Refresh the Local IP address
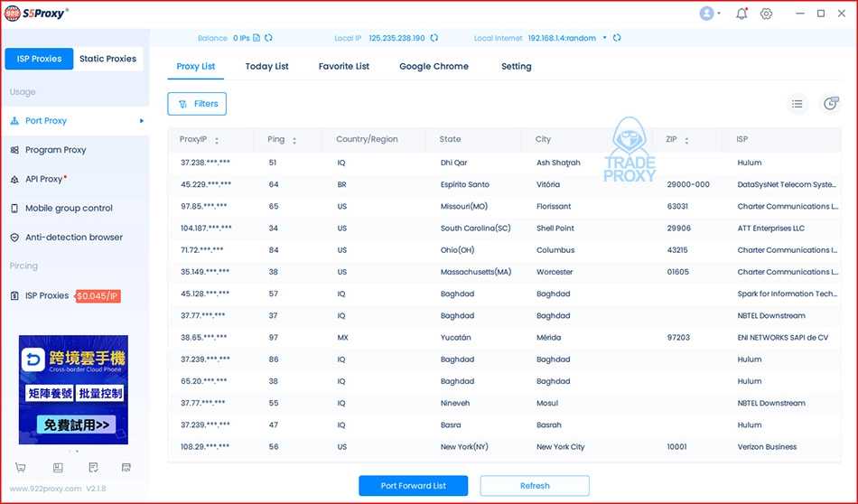The height and width of the screenshot is (504, 858). [434, 38]
